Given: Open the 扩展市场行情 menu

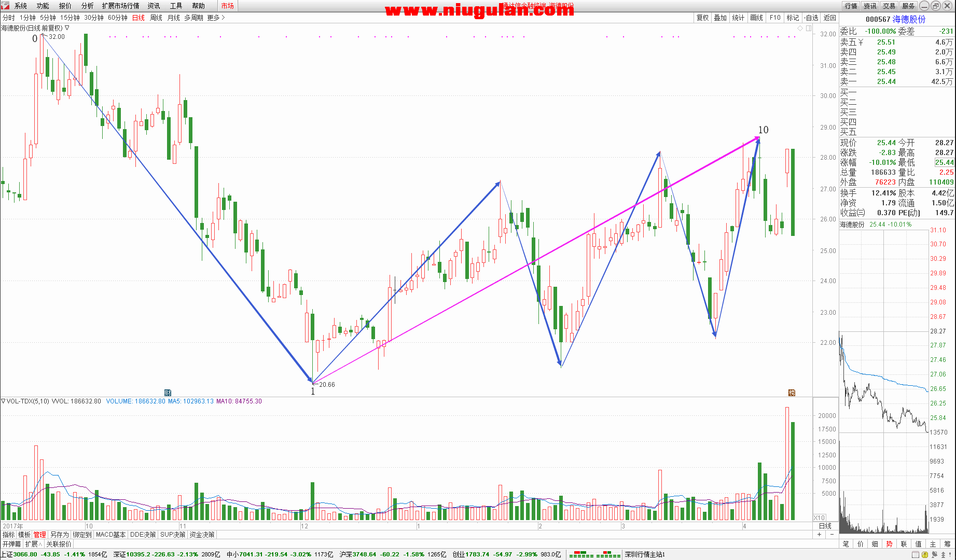Looking at the screenshot, I should [121, 6].
